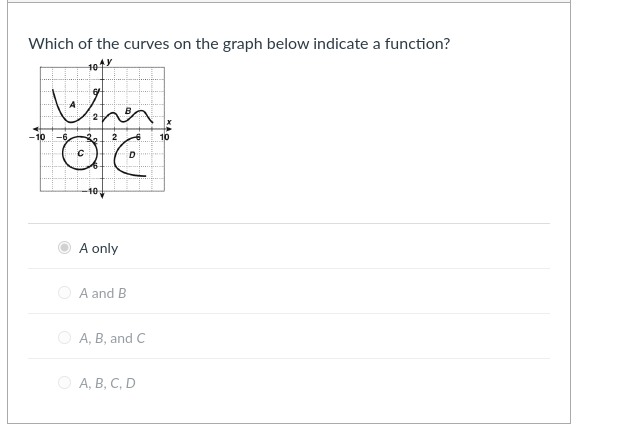
Task: Click the "A and B" answer text
Action: click(103, 293)
